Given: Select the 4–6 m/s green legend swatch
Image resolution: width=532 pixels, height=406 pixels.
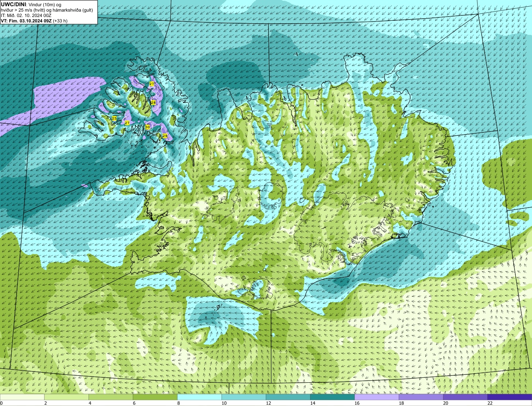Looking at the screenshot, I should (x=111, y=397).
